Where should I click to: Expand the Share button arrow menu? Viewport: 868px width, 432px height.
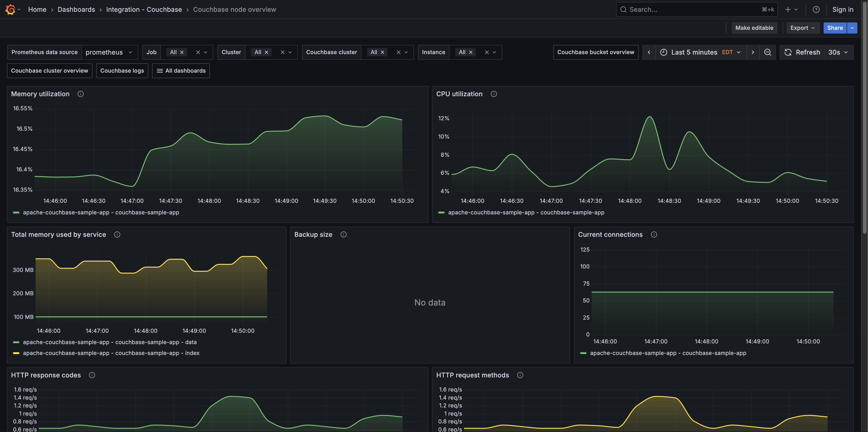pos(852,28)
